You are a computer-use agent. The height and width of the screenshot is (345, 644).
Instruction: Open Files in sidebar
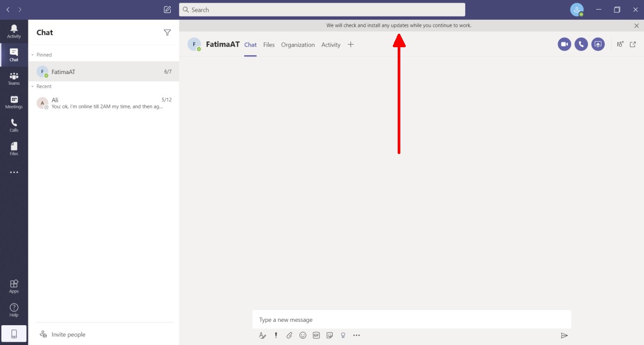pyautogui.click(x=14, y=149)
